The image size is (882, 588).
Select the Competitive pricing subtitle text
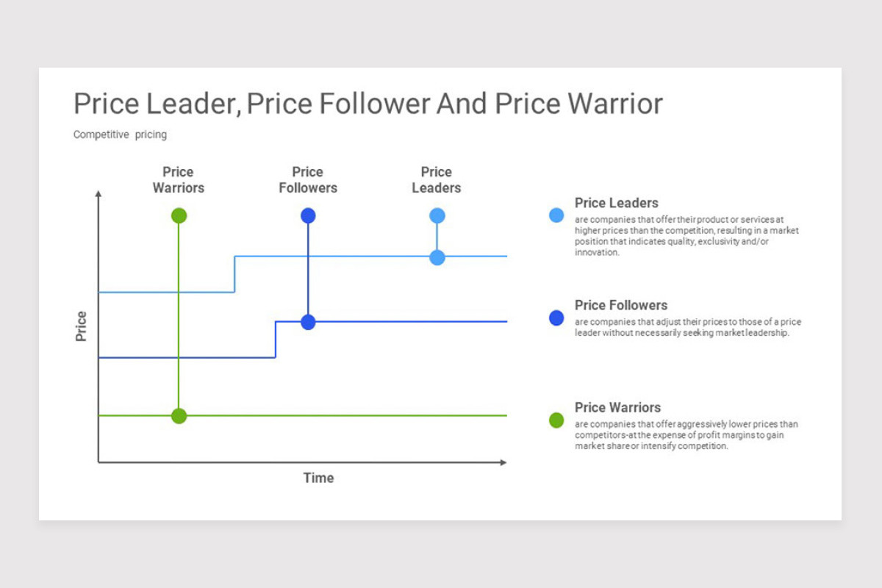[x=120, y=135]
